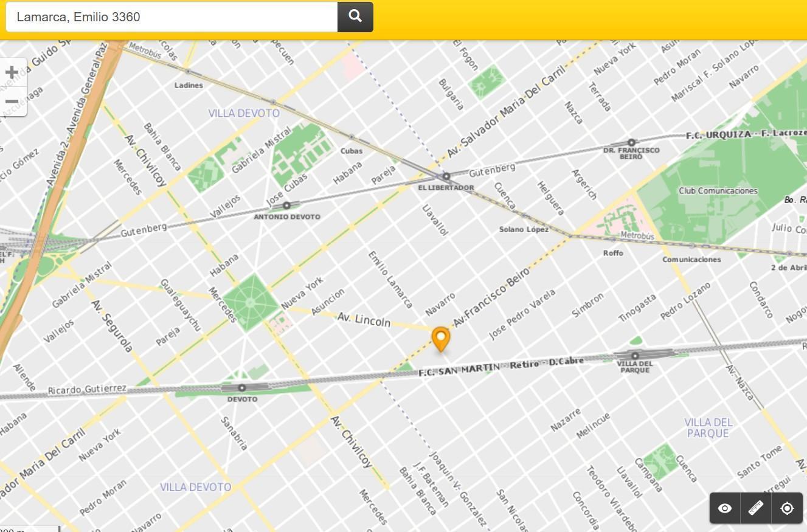Click the Club Comunicaciones label
The image size is (807, 532).
pyautogui.click(x=718, y=191)
